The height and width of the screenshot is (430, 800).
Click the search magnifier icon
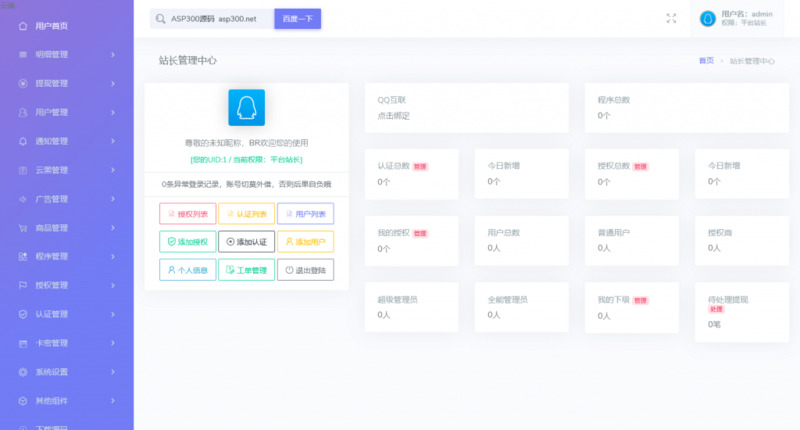(160, 19)
